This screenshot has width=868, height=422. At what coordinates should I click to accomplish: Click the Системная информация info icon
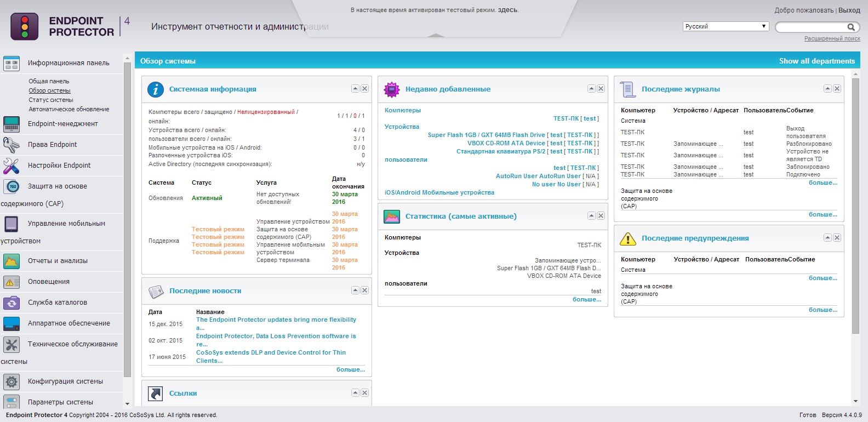coord(156,89)
